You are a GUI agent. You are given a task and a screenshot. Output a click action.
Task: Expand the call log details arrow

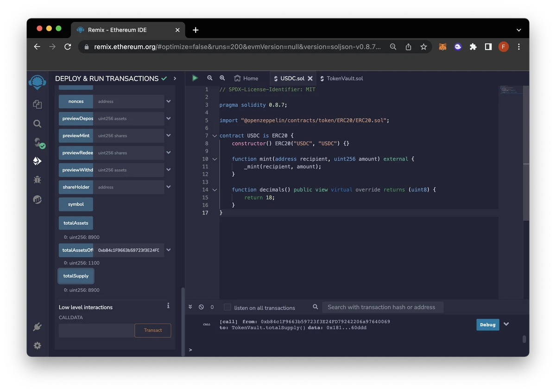coord(506,324)
